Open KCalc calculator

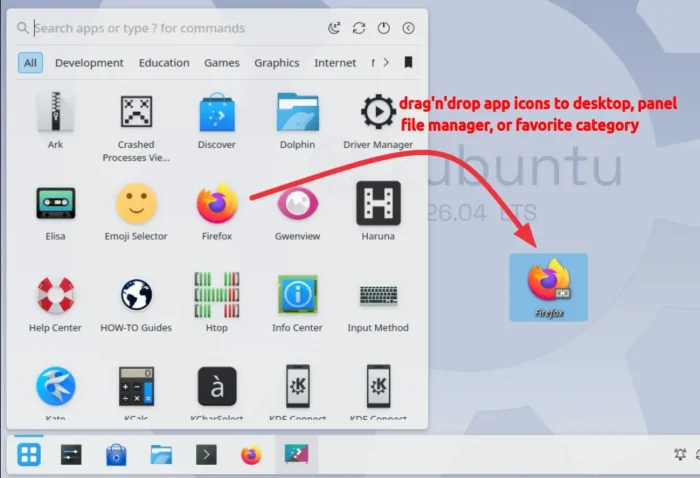[136, 392]
